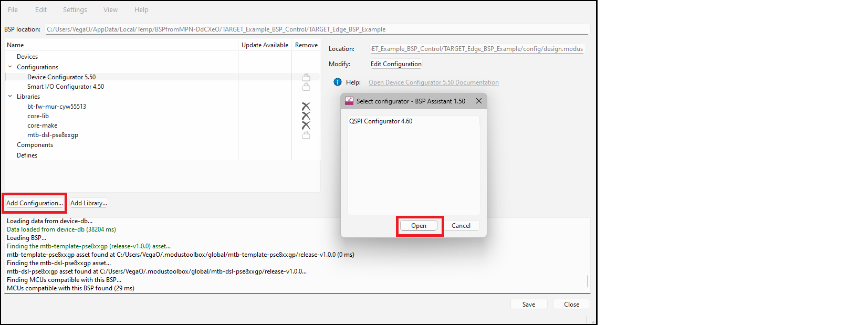Screen dimensions: 868x325
Task: Click the log panel vertical scrollbar
Action: [x=587, y=281]
